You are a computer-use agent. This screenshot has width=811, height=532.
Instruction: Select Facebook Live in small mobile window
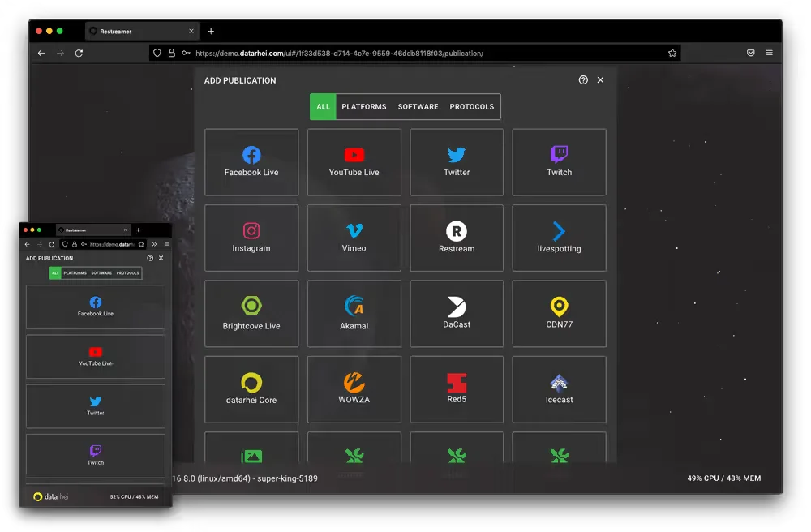coord(96,307)
